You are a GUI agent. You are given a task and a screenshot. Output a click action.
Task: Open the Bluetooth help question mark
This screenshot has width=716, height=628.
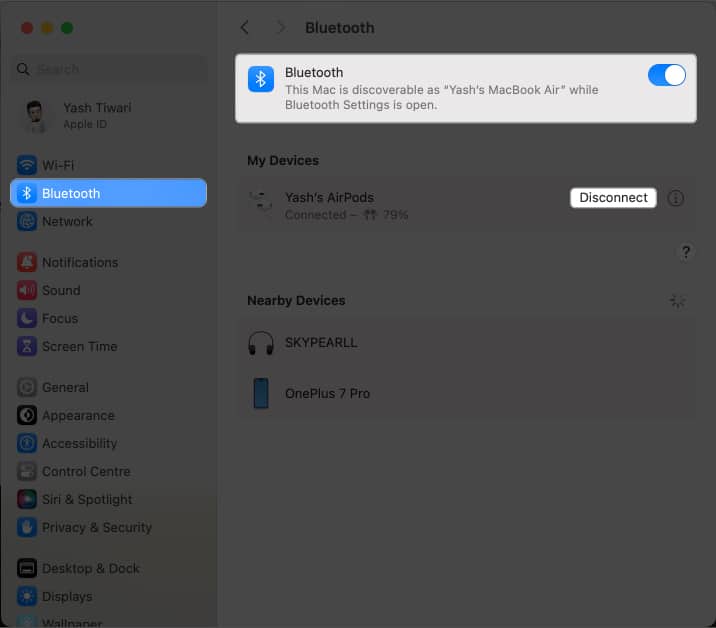point(685,252)
